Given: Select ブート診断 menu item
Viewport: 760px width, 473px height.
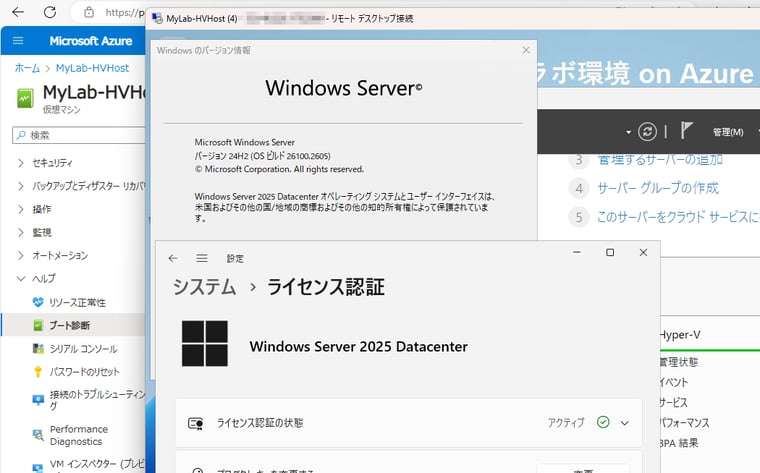Looking at the screenshot, I should (x=74, y=325).
